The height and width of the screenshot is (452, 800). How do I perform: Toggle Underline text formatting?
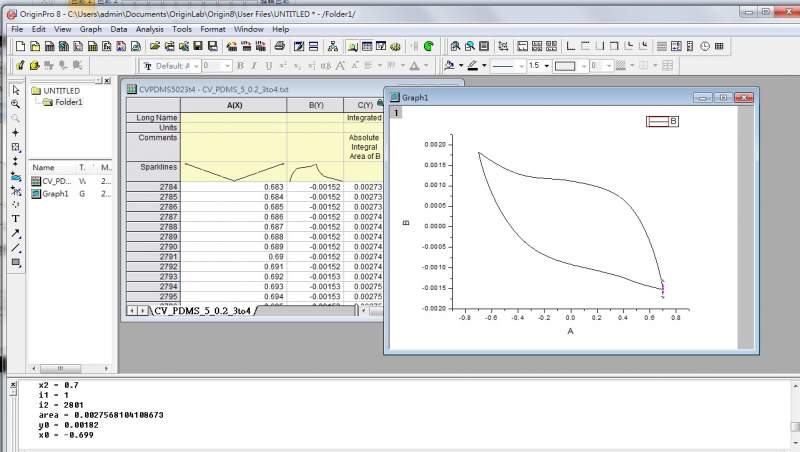tap(268, 66)
